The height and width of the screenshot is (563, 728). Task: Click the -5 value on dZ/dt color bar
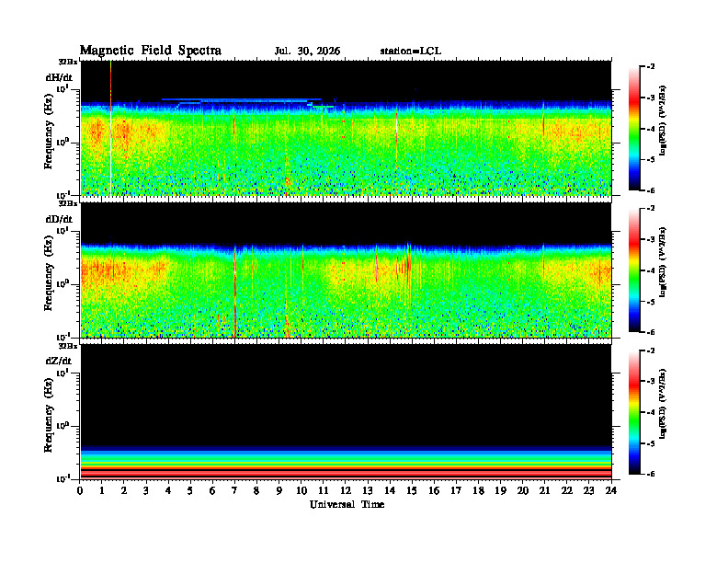(x=651, y=443)
